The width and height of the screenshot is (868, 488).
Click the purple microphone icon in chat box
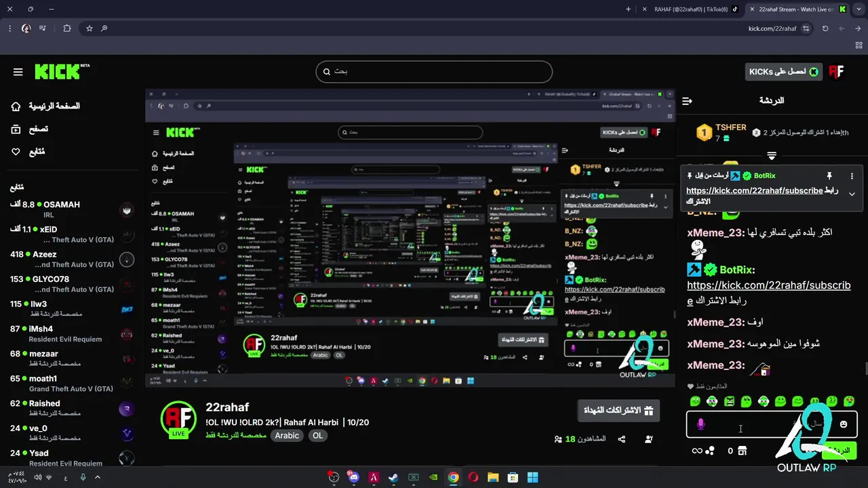click(x=701, y=424)
